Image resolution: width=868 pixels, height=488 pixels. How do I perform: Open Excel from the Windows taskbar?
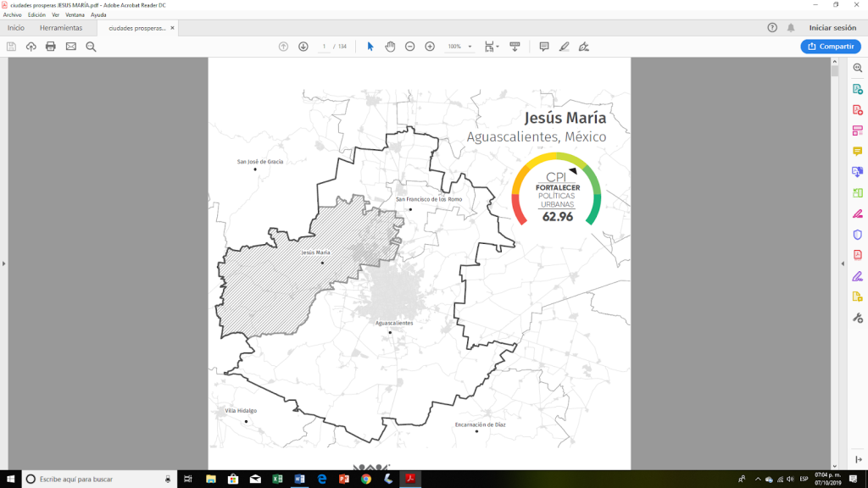(x=277, y=479)
